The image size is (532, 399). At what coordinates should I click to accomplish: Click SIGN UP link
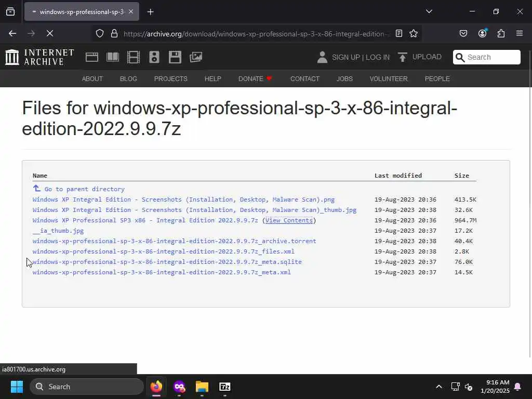click(x=346, y=57)
